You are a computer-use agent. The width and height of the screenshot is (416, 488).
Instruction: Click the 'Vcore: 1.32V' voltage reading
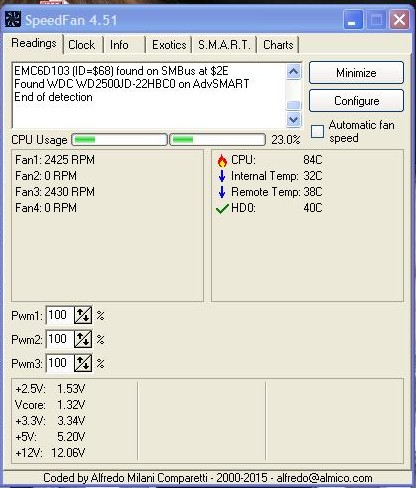[x=50, y=405]
